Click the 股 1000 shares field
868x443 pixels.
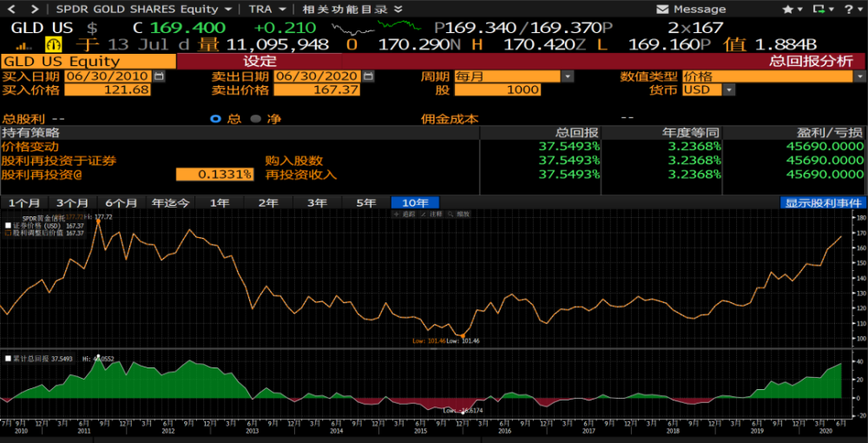click(x=497, y=89)
